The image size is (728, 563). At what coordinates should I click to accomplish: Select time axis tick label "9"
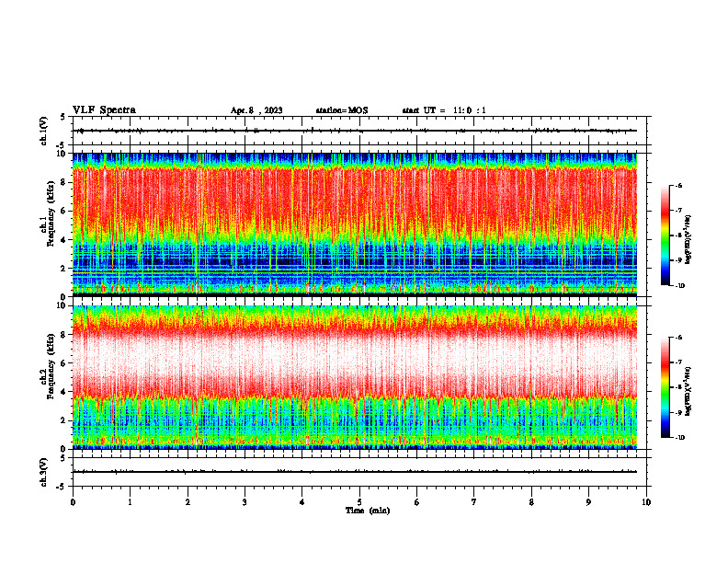588,502
